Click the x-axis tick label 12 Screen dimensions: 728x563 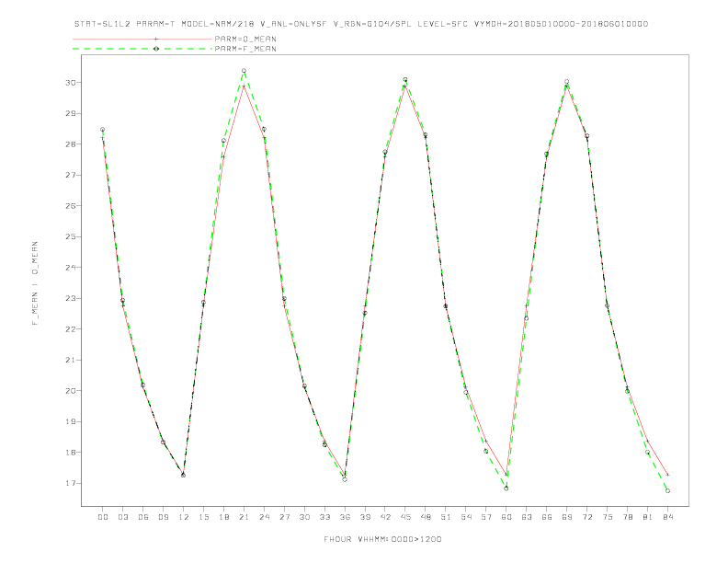pos(184,517)
